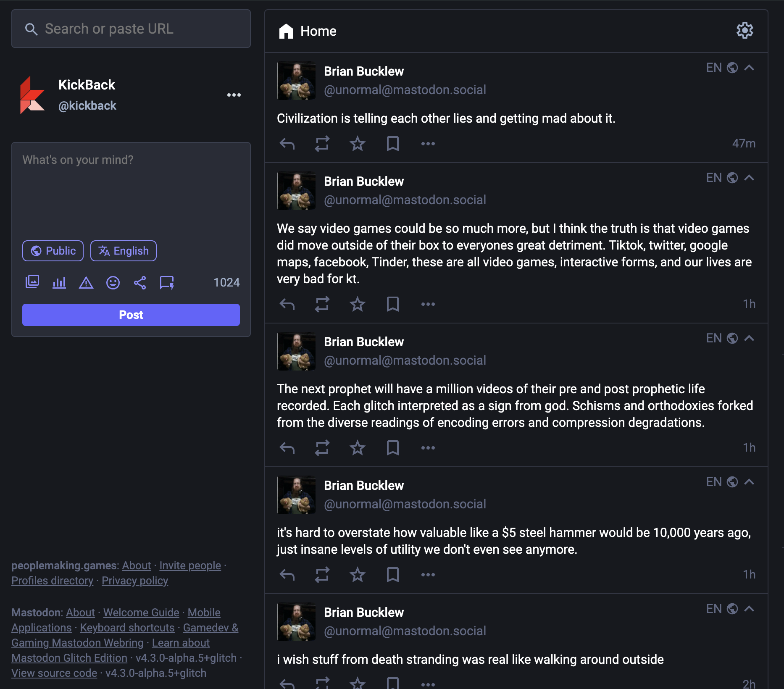Open the "View source code" link
784x689 pixels.
tap(54, 673)
